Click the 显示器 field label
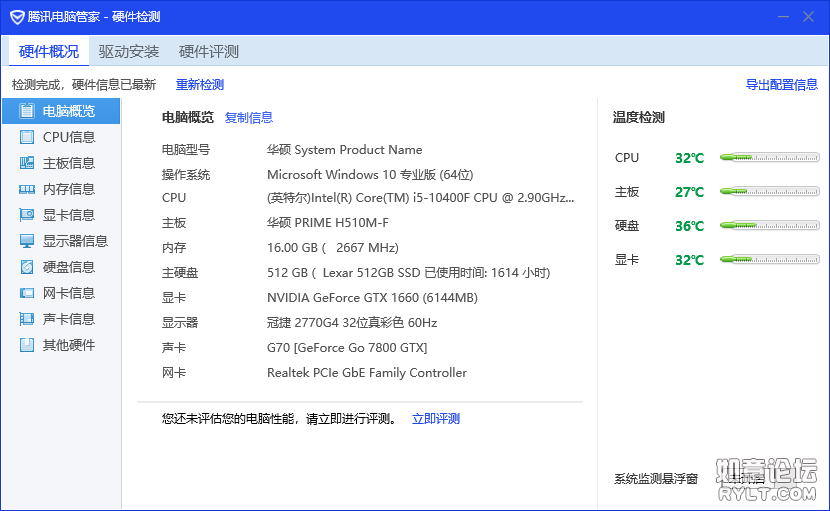The width and height of the screenshot is (830, 511). pyautogui.click(x=180, y=322)
